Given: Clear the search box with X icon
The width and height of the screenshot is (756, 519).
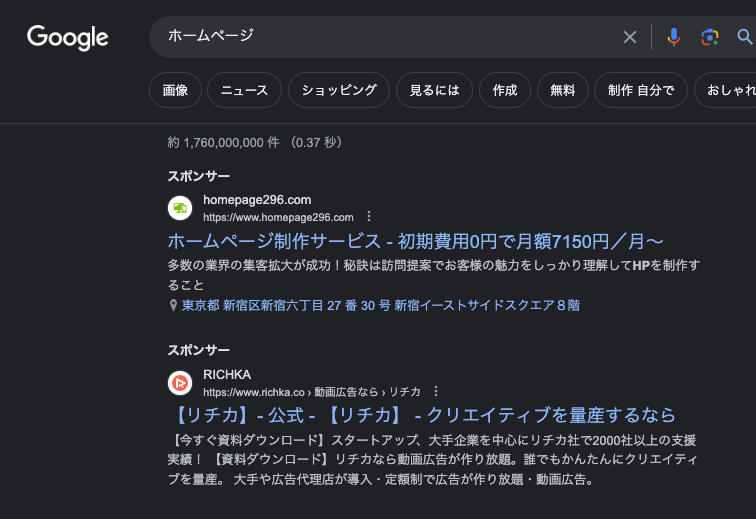Looking at the screenshot, I should (630, 37).
